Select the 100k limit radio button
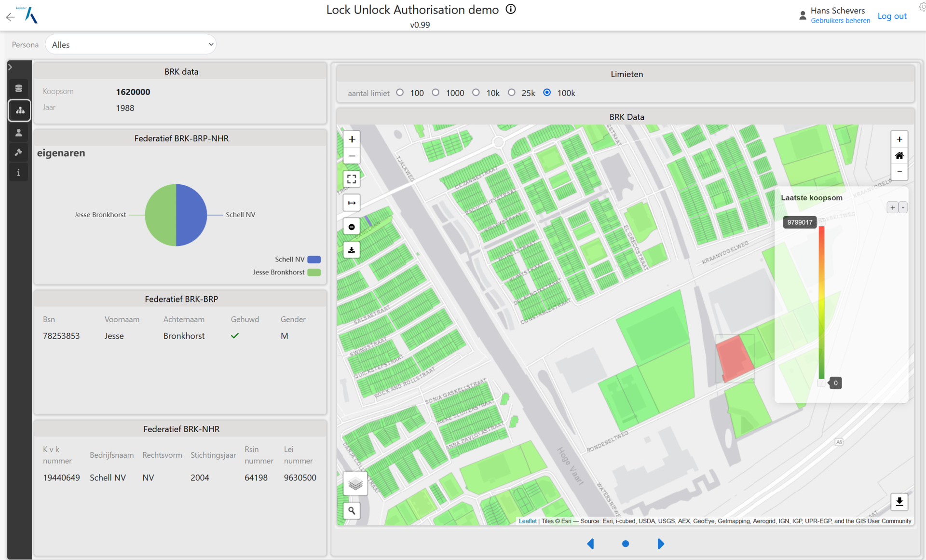The image size is (926, 560). coord(547,93)
